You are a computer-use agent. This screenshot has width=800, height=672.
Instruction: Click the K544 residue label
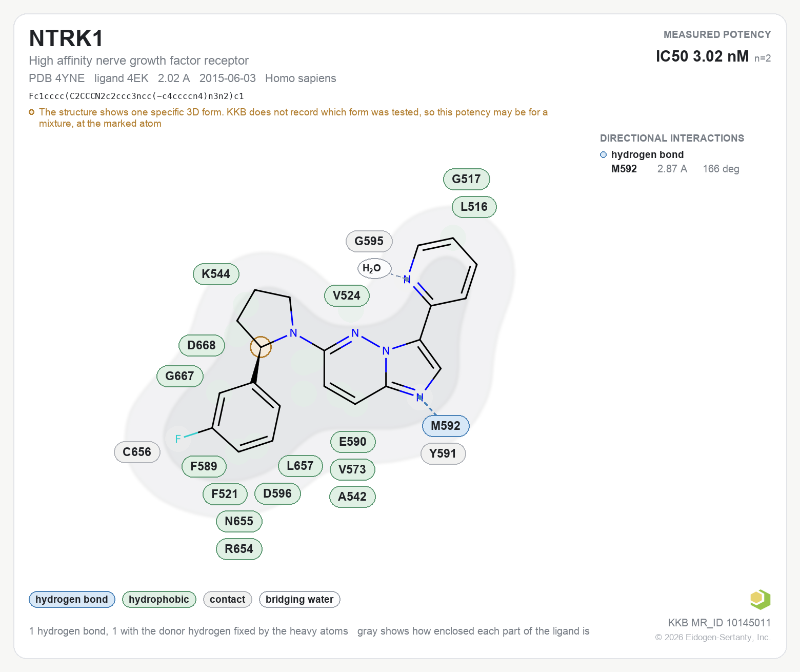[216, 274]
